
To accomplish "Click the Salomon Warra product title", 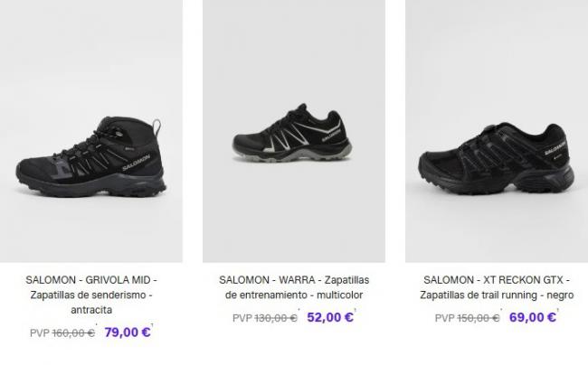I will 294,287.
